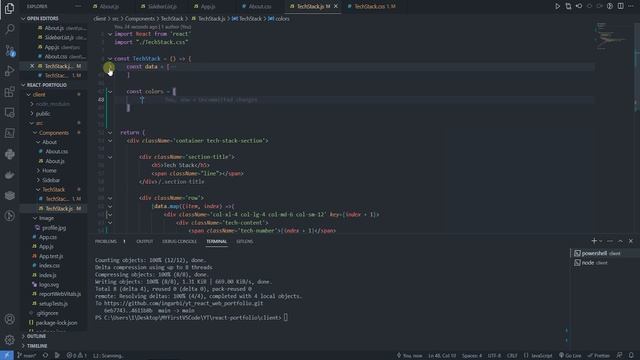This screenshot has width=640, height=360.
Task: Click the line and column indicator
Action: coord(442,356)
